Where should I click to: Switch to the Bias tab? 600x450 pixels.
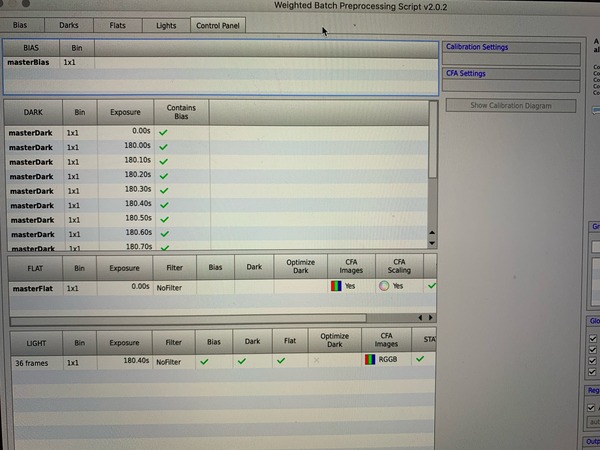point(20,25)
